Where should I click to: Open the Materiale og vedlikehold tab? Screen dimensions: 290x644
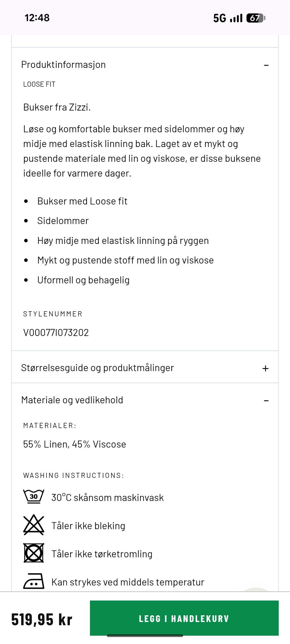[x=72, y=399]
